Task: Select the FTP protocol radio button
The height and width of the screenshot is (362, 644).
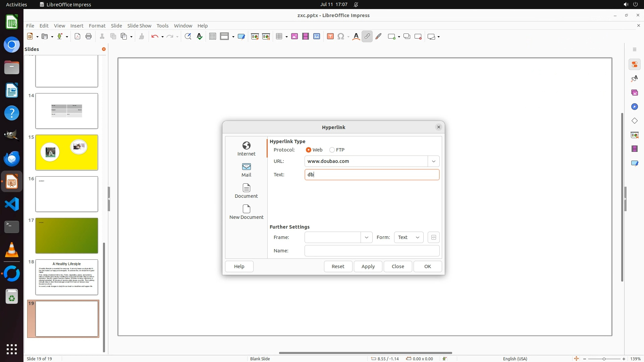Action: point(332,150)
